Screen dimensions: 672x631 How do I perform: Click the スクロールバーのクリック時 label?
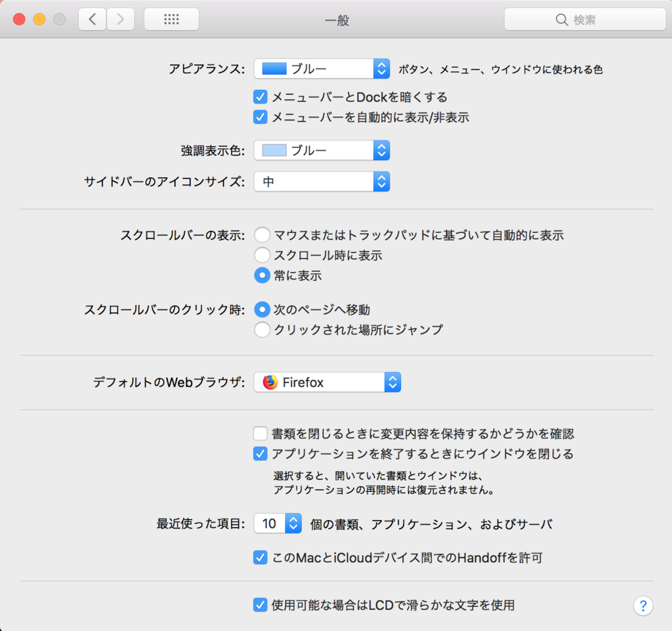pos(165,310)
